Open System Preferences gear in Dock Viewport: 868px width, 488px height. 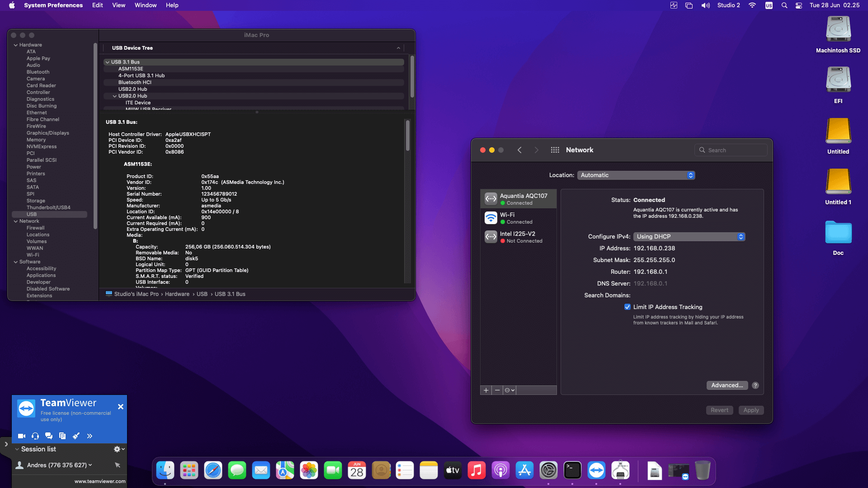pyautogui.click(x=548, y=471)
